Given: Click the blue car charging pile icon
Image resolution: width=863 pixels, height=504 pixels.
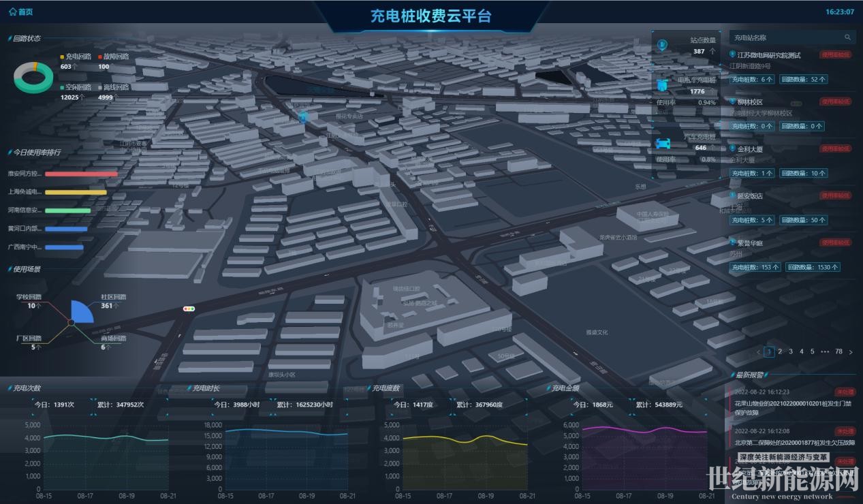Looking at the screenshot, I should click(662, 142).
